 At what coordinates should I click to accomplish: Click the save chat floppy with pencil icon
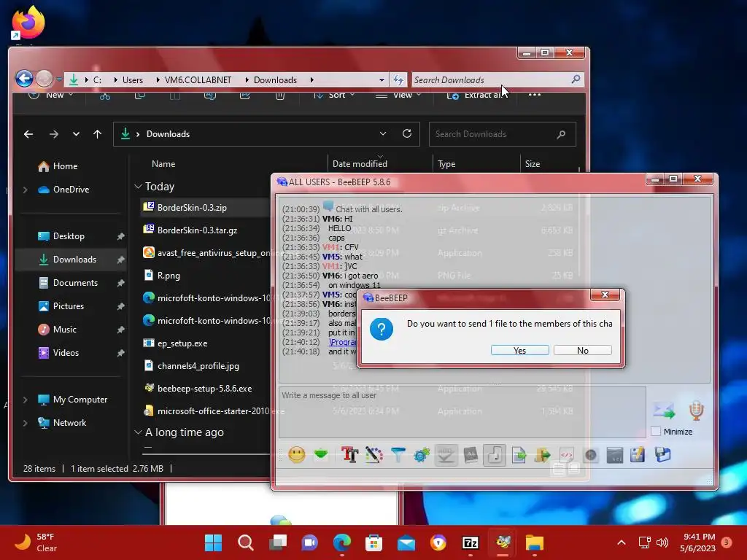(x=638, y=455)
